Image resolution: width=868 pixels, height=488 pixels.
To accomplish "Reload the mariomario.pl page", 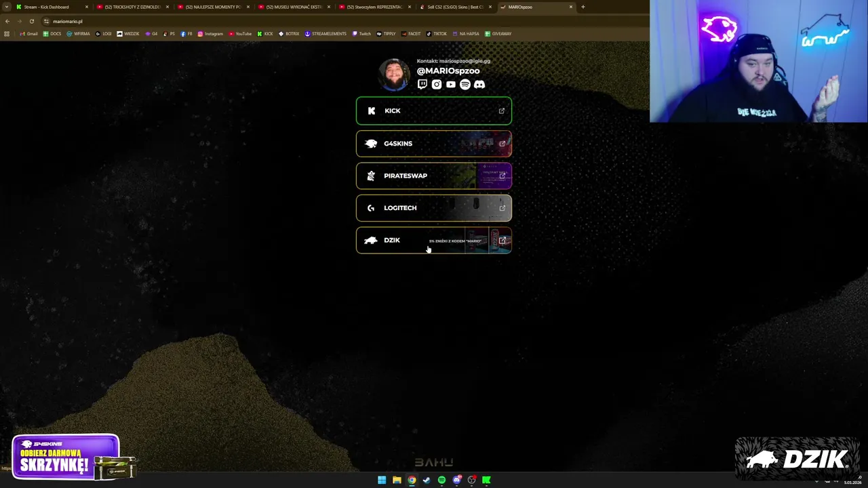I will coord(31,21).
